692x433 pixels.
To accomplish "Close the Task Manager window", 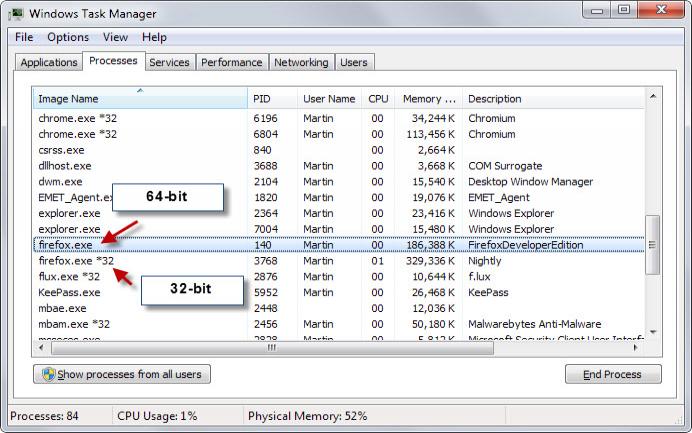I will click(x=661, y=10).
